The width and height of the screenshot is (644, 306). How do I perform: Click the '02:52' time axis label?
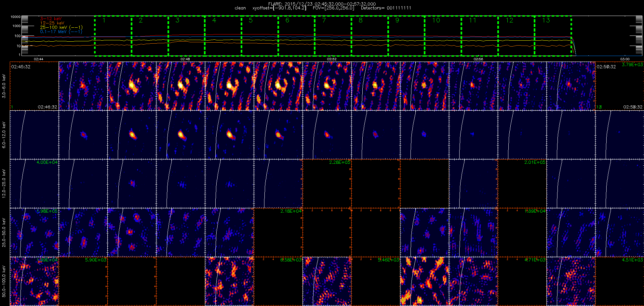click(x=332, y=59)
